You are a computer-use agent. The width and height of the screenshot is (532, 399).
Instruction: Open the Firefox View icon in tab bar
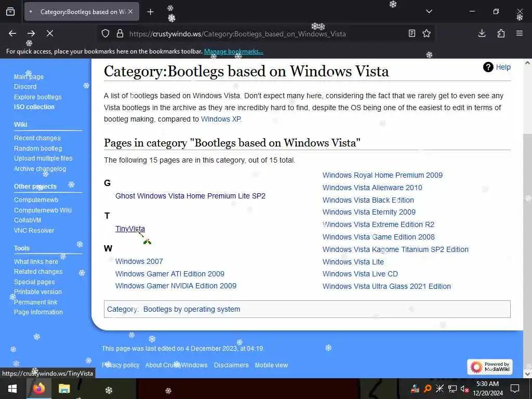coord(10,11)
